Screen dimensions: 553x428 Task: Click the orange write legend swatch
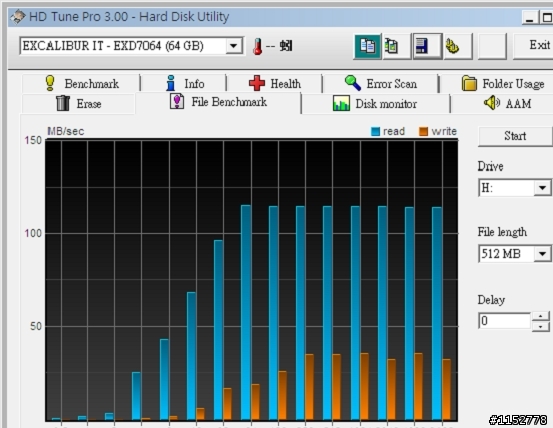423,132
